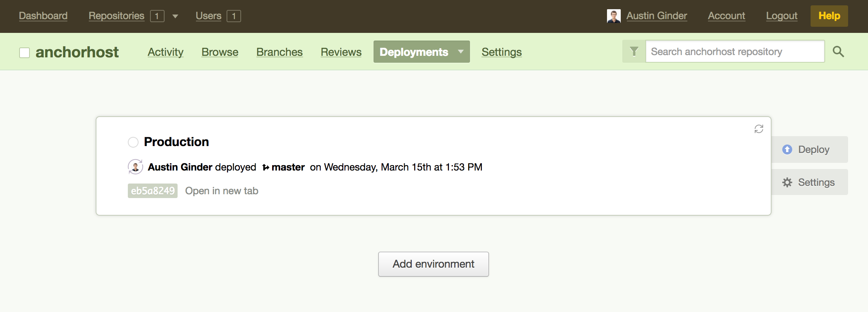This screenshot has width=868, height=312.
Task: Open the Users page
Action: coord(209,16)
